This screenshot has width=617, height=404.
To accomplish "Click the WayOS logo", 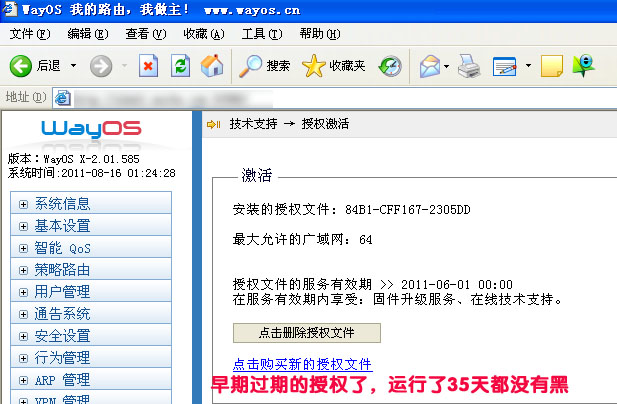I will tap(91, 129).
